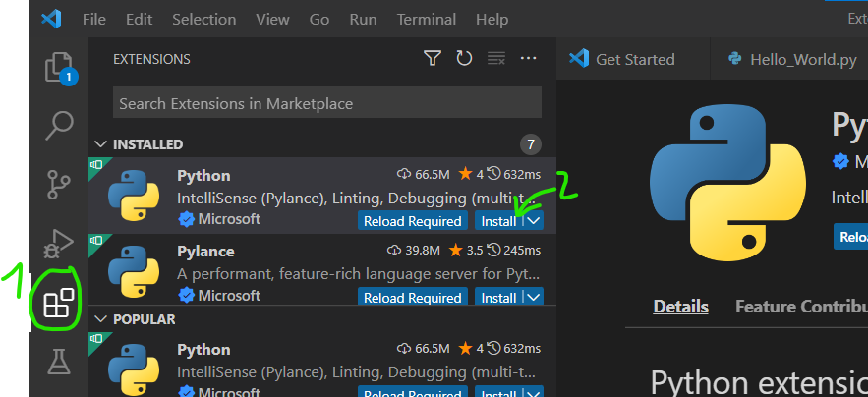Open the Run and Debug view

(59, 244)
